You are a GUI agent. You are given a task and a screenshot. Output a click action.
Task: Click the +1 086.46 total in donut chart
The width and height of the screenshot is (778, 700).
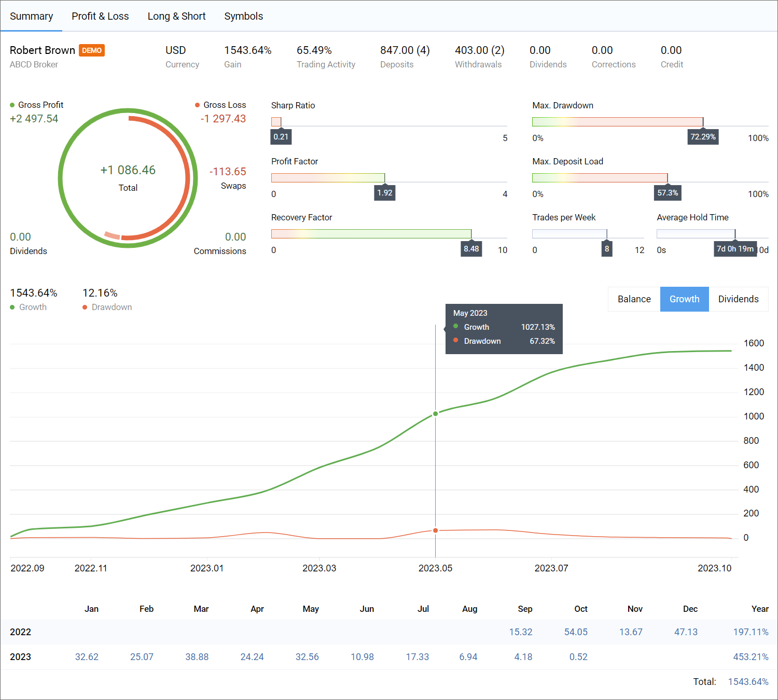[128, 170]
